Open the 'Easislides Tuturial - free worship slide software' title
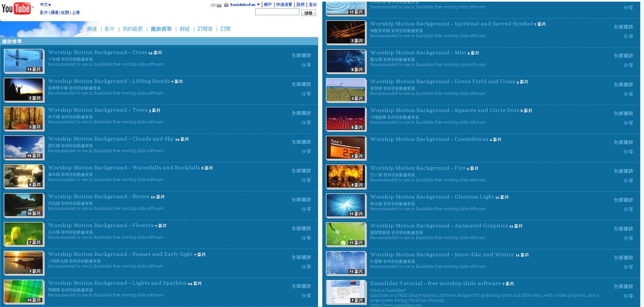The width and height of the screenshot is (644, 307). (x=436, y=283)
